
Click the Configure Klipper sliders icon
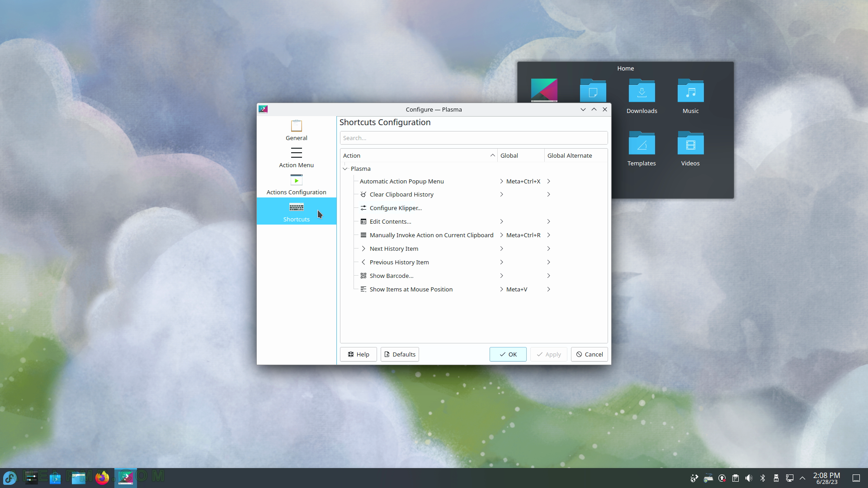pos(363,208)
